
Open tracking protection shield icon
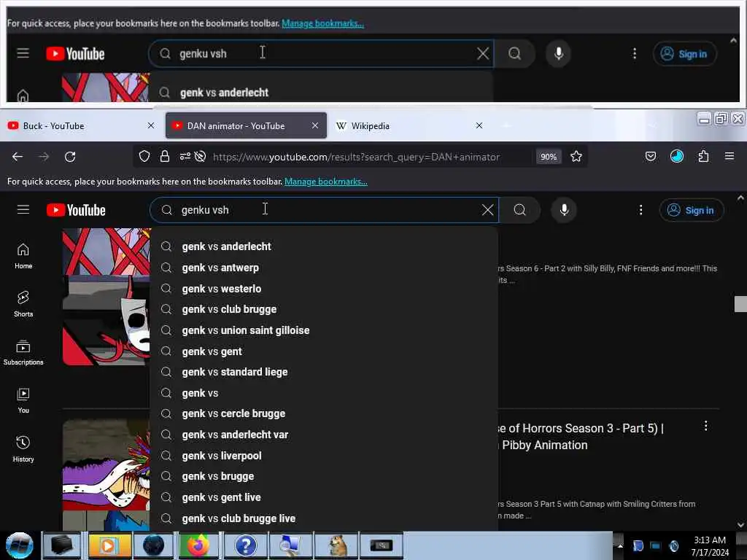click(x=144, y=156)
